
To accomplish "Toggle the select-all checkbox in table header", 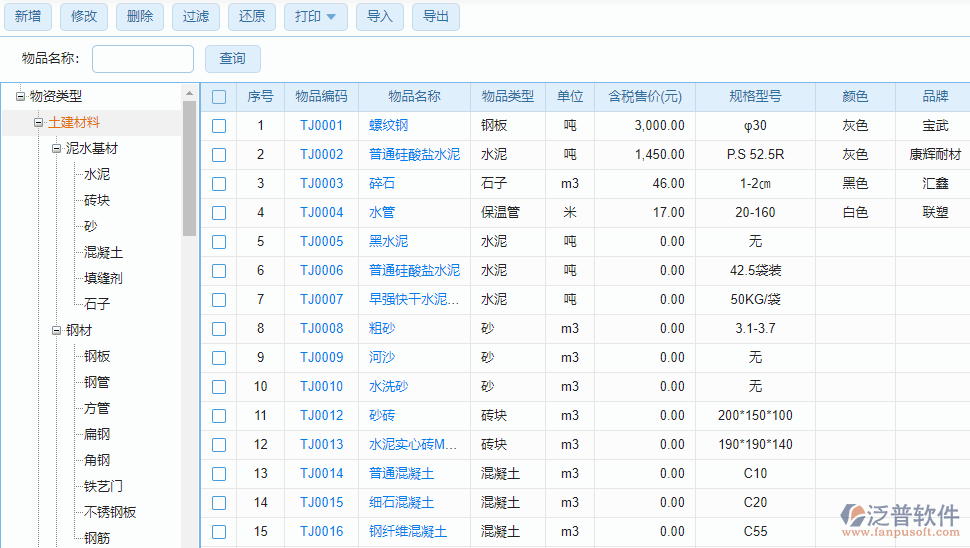I will click(219, 97).
